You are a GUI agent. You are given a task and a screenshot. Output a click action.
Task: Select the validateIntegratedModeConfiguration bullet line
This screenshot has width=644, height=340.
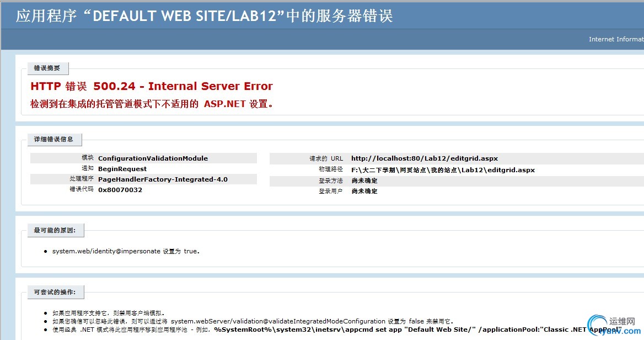tap(253, 321)
